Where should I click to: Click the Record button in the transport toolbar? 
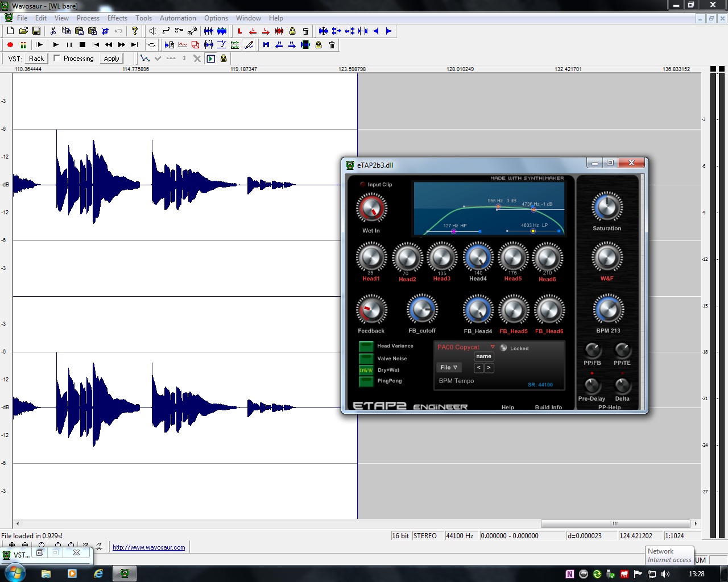click(10, 45)
